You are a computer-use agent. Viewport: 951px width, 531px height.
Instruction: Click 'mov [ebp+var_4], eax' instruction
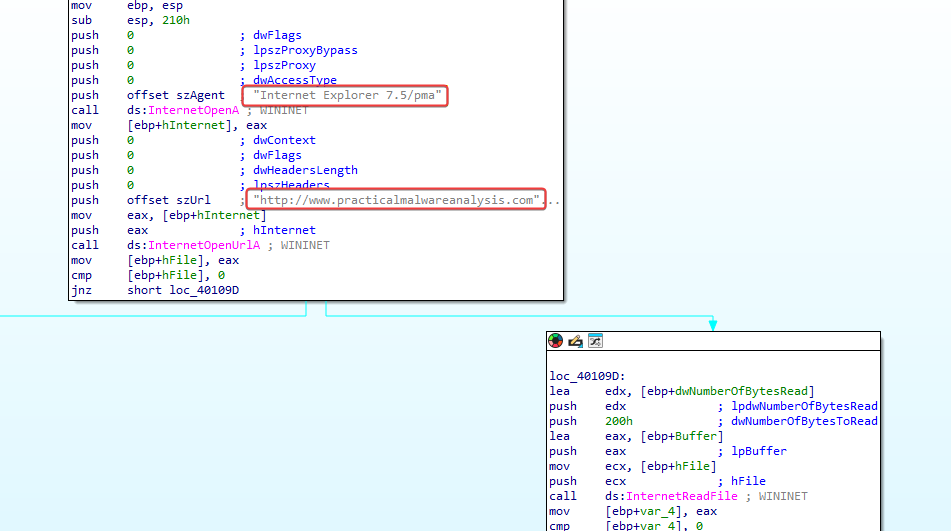click(633, 512)
